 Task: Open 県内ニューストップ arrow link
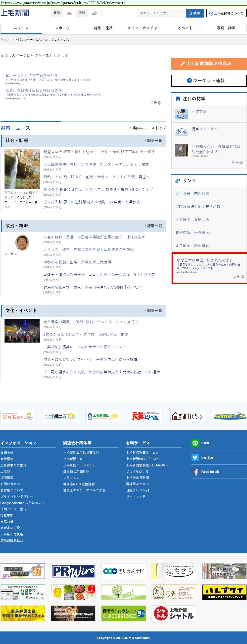pyautogui.click(x=148, y=128)
